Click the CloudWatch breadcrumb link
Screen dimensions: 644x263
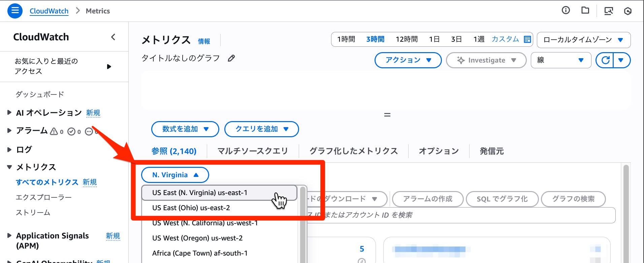(49, 11)
